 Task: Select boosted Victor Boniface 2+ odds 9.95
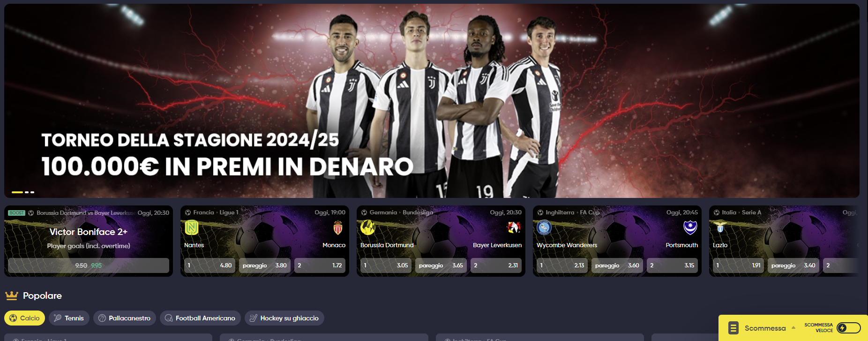[x=89, y=265]
